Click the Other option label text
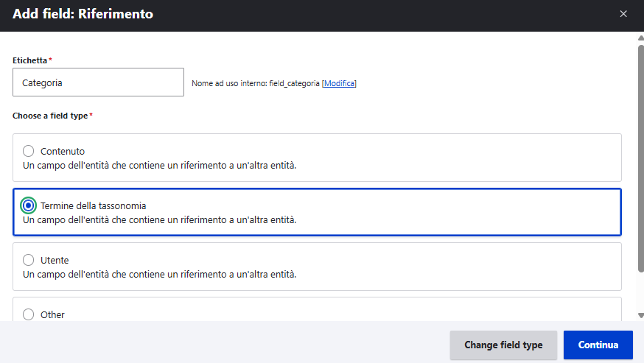This screenshot has width=644, height=363. click(53, 314)
